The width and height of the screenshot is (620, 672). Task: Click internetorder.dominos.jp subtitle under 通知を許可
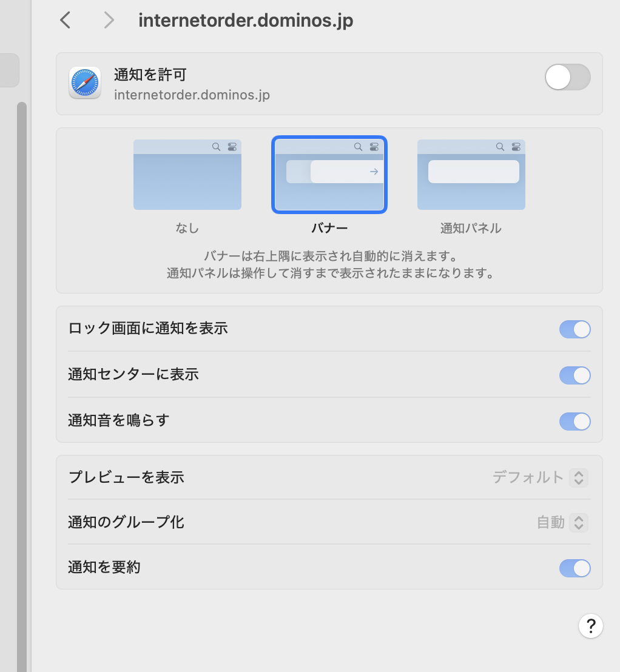click(192, 95)
